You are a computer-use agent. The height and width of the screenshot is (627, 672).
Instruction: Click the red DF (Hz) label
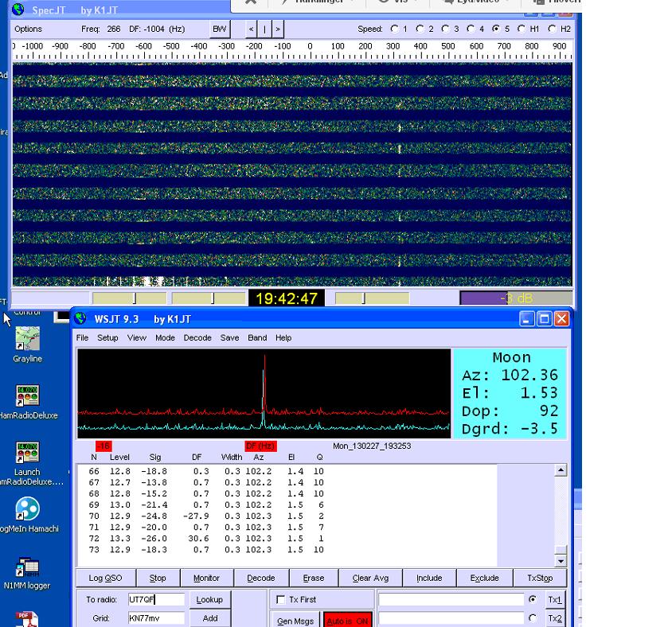coord(260,446)
